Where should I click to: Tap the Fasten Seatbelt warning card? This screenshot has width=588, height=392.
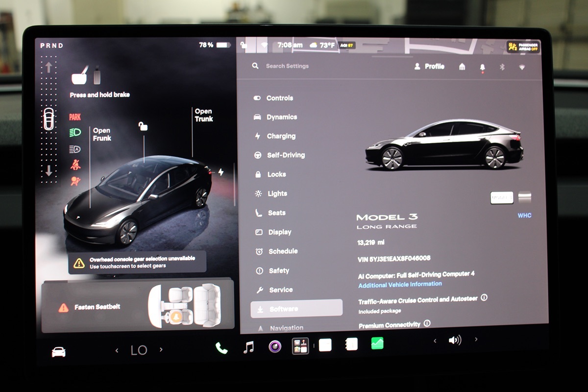click(138, 307)
